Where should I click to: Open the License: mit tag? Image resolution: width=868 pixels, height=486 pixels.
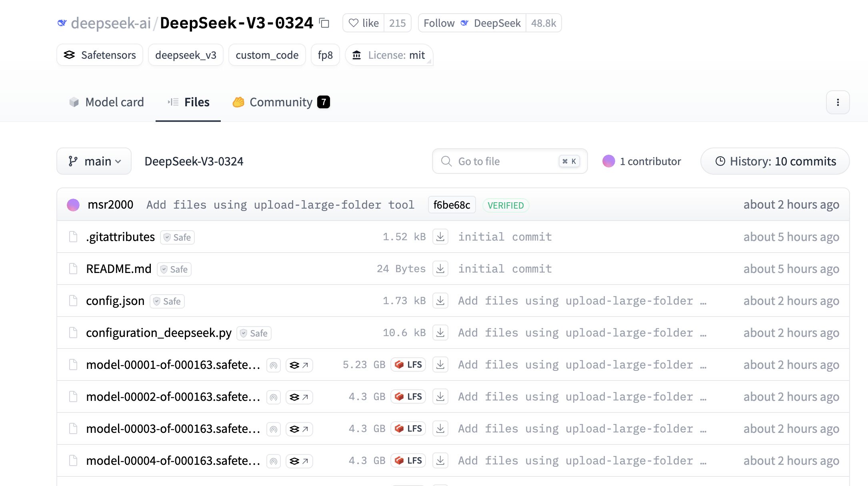[x=389, y=55]
